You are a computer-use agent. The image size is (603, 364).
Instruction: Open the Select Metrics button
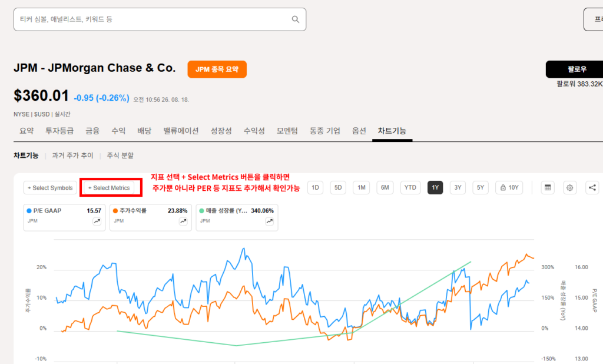click(109, 188)
